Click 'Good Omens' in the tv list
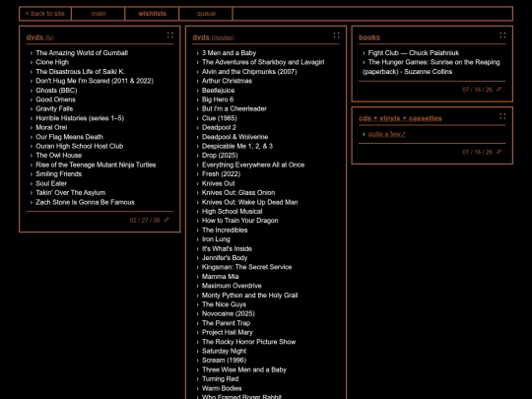This screenshot has height=399, width=532. coord(55,100)
